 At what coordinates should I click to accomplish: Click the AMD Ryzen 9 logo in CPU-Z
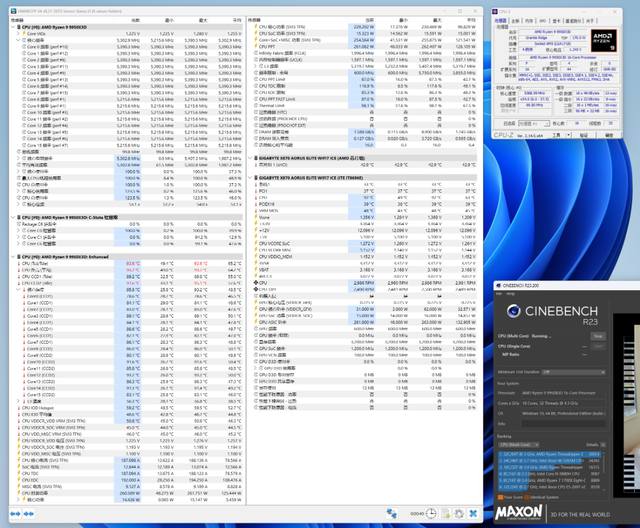coord(604,40)
